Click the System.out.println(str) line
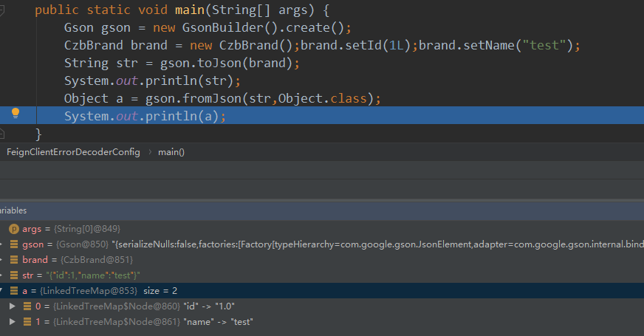The height and width of the screenshot is (336, 644). pyautogui.click(x=152, y=81)
